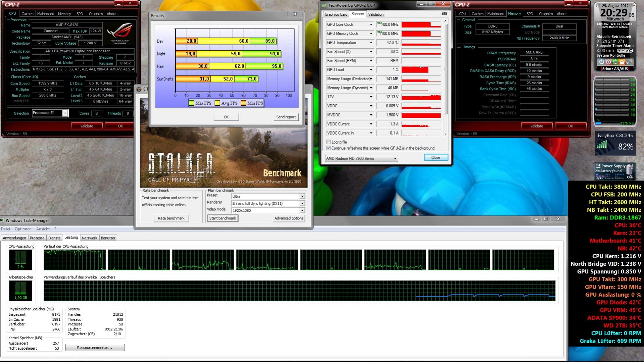This screenshot has width=644, height=362.
Task: Click the GPU-Z title bar app icon
Action: point(324,5)
